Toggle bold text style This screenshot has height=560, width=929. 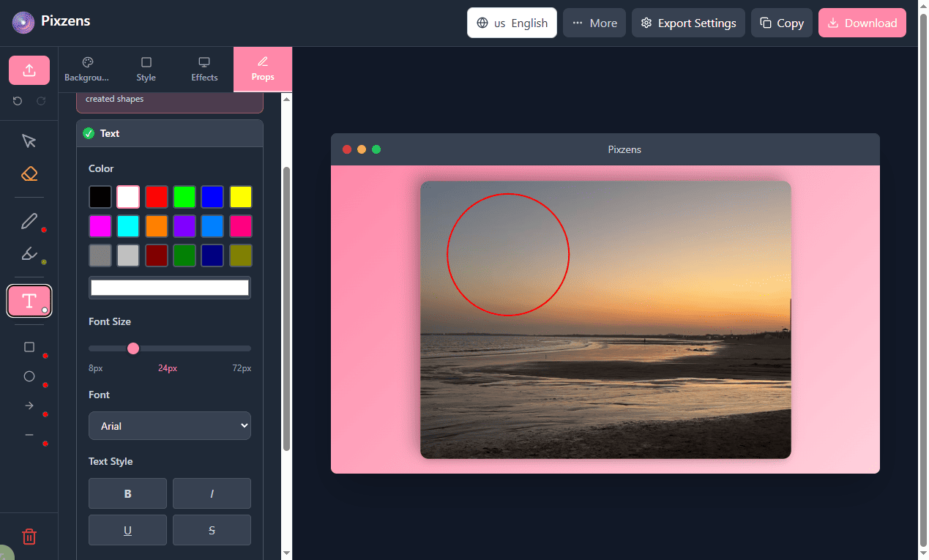[127, 493]
